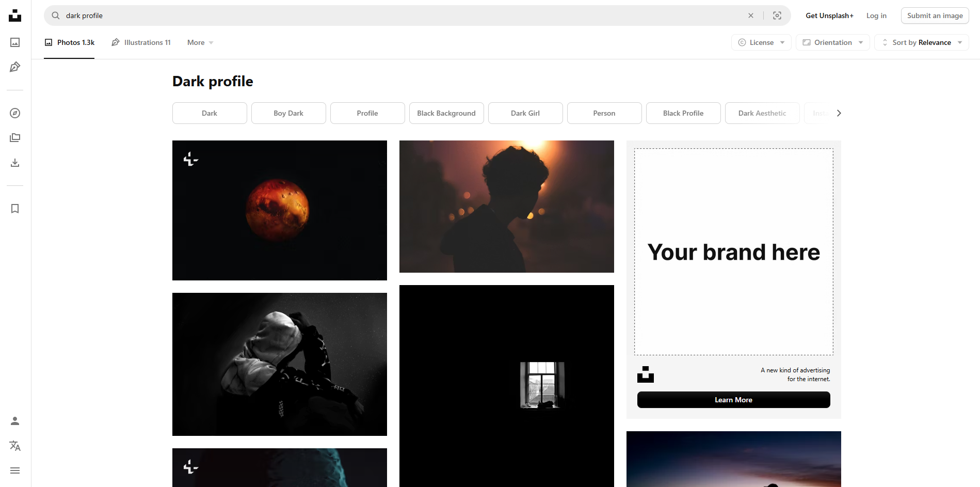The height and width of the screenshot is (487, 980).
Task: Click the Learn More button in the ad
Action: [x=733, y=399]
